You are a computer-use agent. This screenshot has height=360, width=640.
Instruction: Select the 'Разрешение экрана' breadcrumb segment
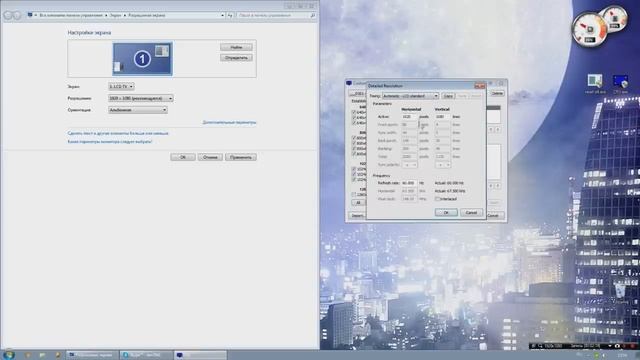(147, 15)
